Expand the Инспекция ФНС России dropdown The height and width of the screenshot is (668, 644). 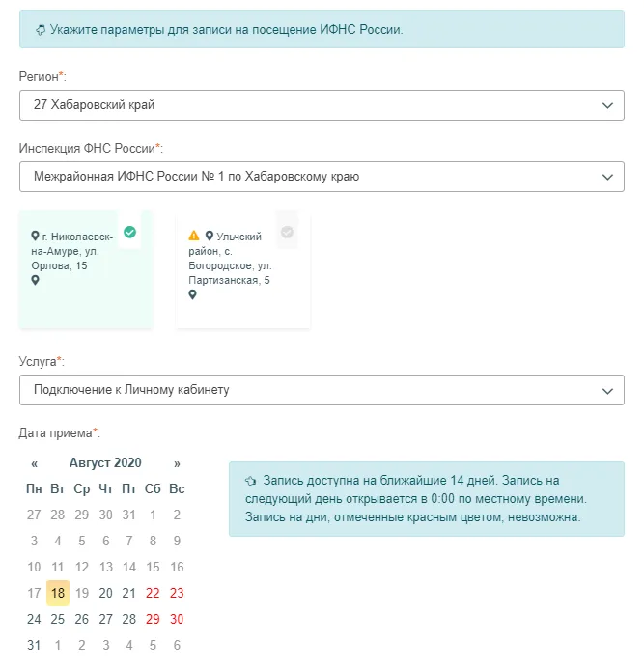(x=322, y=178)
